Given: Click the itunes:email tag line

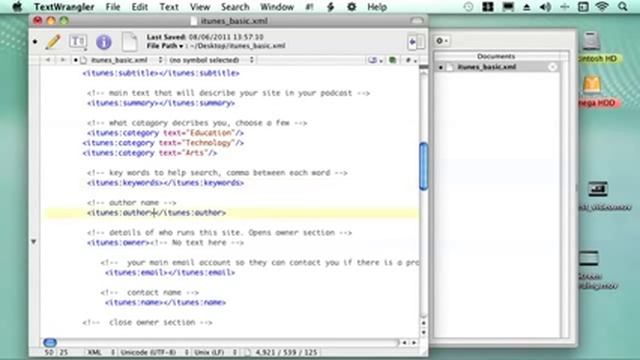Looking at the screenshot, I should (170, 272).
